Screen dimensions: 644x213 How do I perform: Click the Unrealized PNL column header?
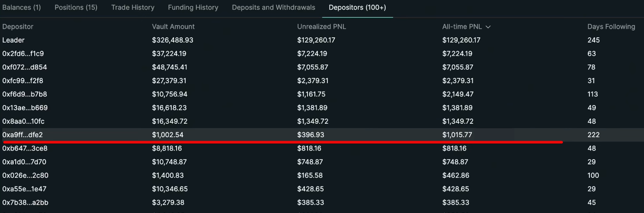click(x=321, y=27)
